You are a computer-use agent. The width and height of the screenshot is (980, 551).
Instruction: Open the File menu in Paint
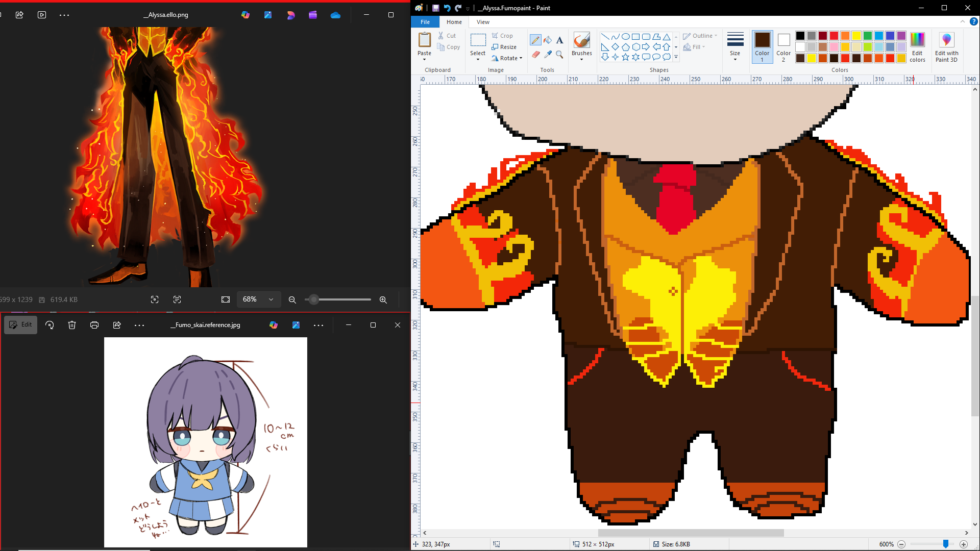tap(425, 22)
